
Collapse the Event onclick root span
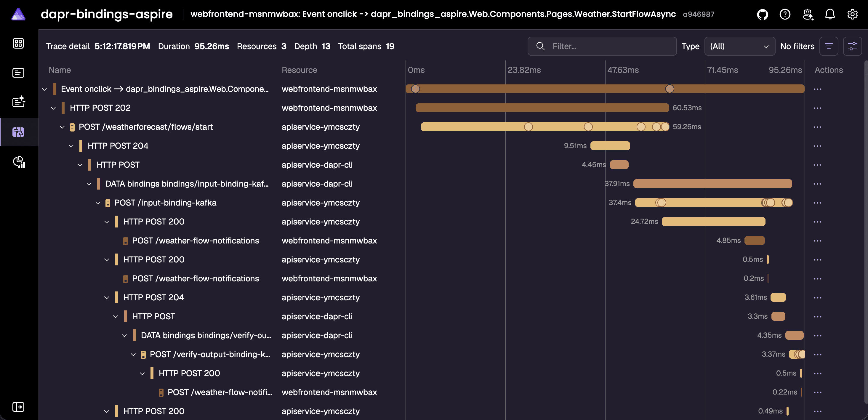(x=44, y=89)
